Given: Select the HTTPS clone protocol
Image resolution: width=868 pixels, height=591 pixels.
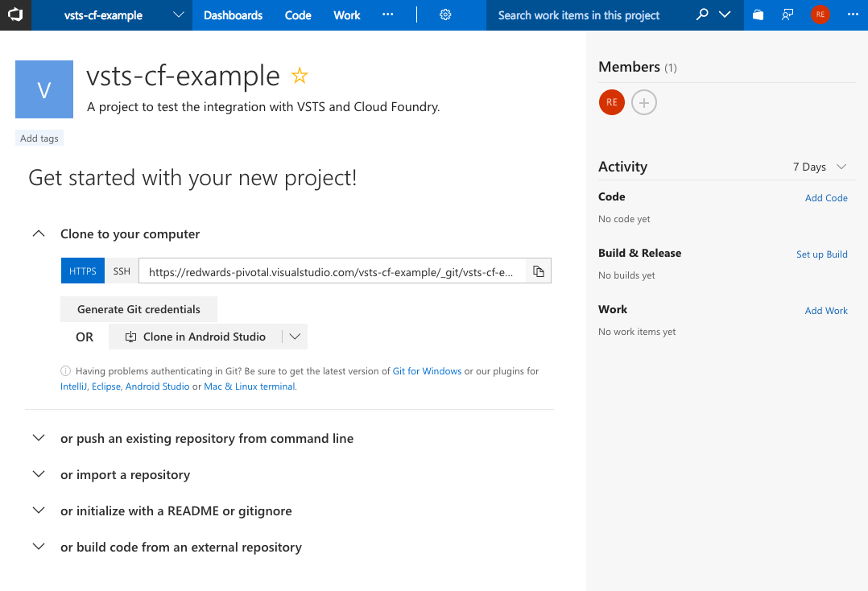Looking at the screenshot, I should [x=83, y=271].
